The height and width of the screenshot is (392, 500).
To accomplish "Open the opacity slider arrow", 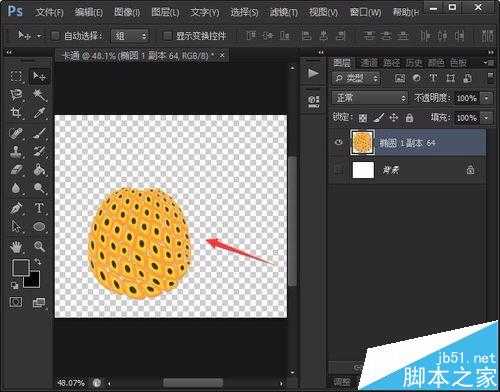I will [x=487, y=98].
